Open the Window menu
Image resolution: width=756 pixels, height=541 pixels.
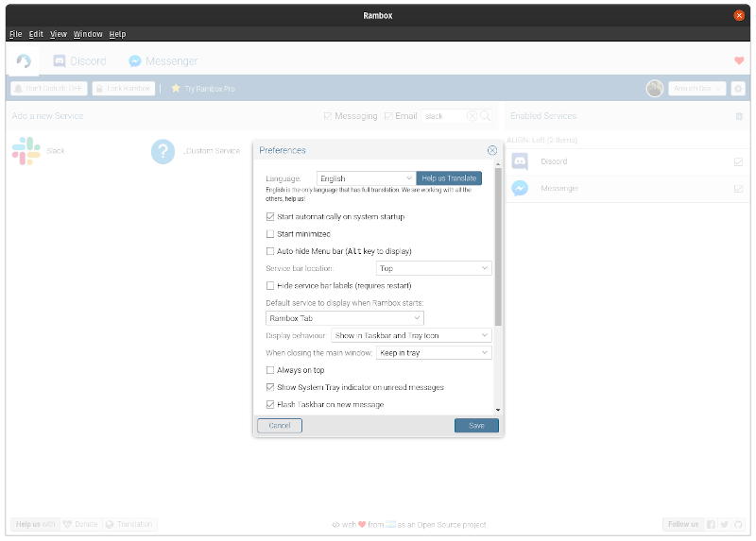tap(88, 34)
